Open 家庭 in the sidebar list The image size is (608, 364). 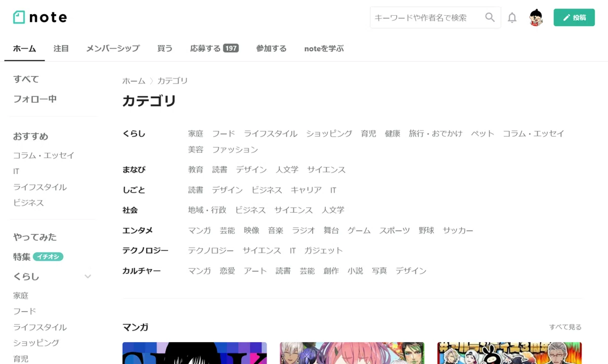point(21,296)
